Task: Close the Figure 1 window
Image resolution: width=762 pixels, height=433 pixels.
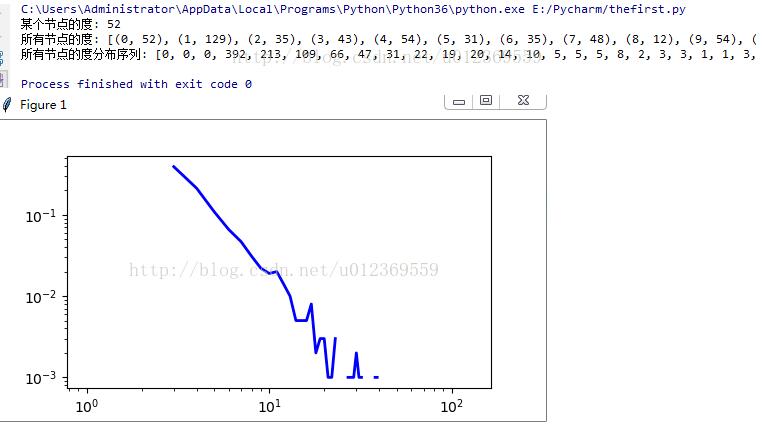Action: [523, 101]
